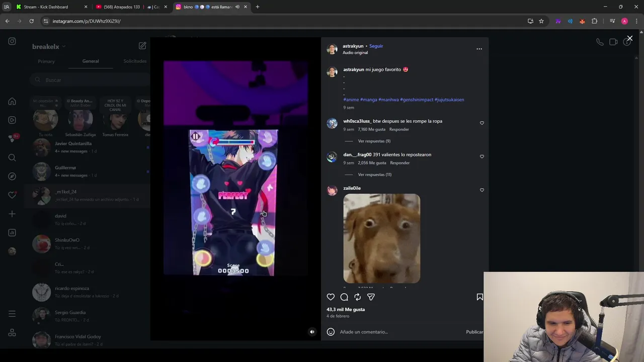Open emoji picker in comment box
Viewport: 644px width, 362px height.
331,332
